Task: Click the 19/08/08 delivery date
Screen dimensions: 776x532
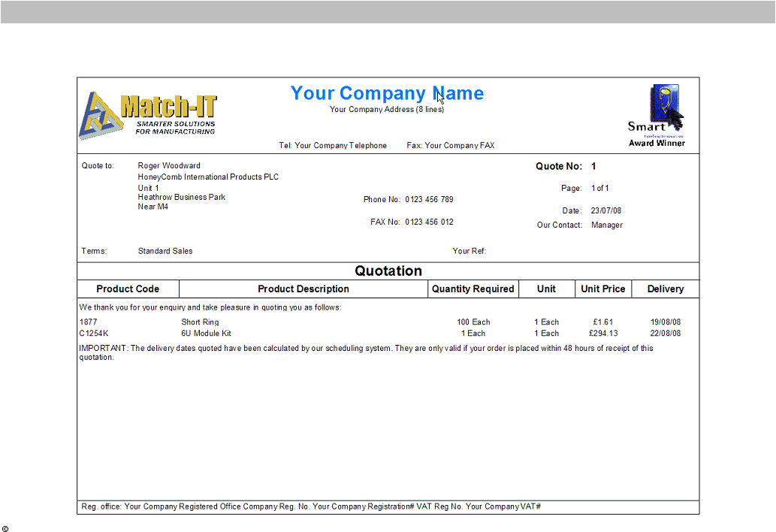Action: coord(666,322)
